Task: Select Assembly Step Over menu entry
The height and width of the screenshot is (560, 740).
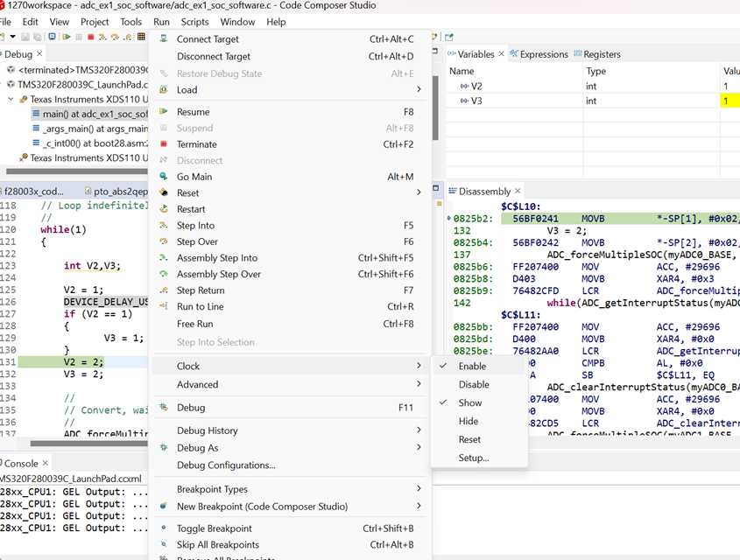Action: click(218, 274)
